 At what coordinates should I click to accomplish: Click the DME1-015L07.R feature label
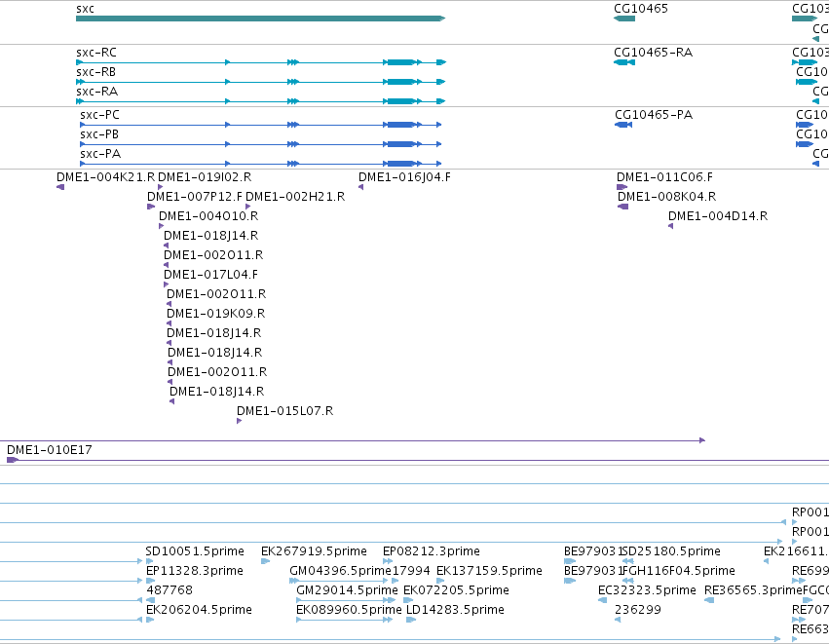coord(285,411)
